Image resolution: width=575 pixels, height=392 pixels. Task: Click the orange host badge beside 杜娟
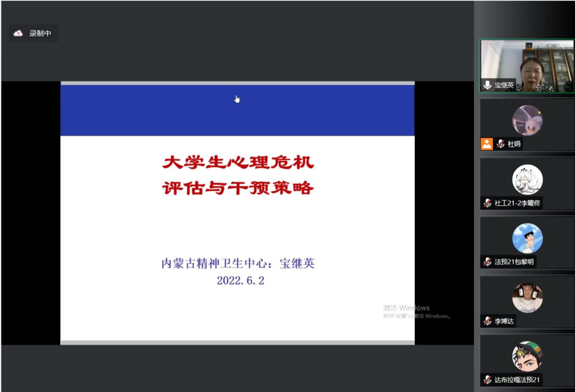pos(487,144)
